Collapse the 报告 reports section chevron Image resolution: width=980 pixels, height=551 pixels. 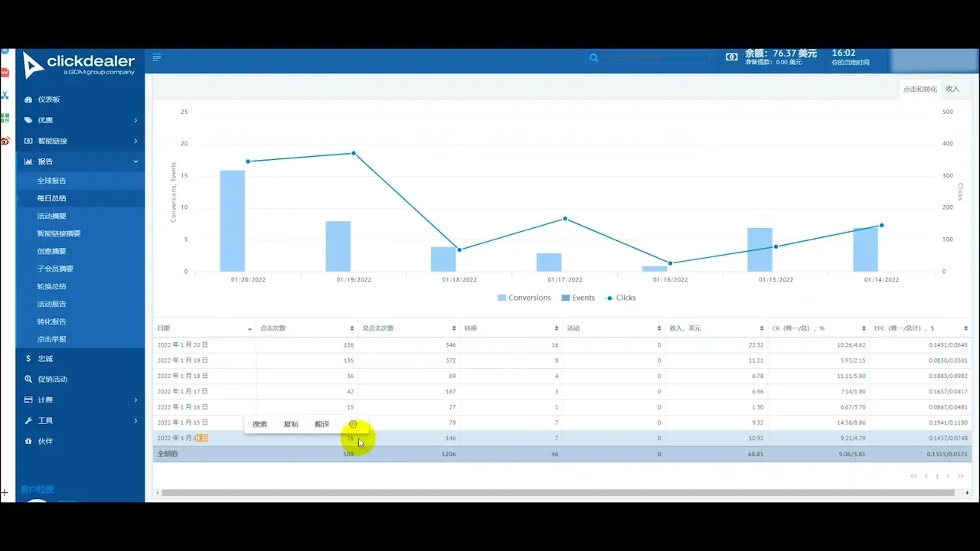coord(136,161)
